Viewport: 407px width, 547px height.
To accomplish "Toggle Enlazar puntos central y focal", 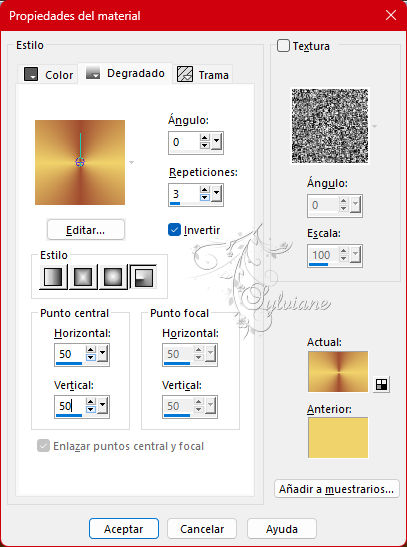I will click(x=43, y=445).
